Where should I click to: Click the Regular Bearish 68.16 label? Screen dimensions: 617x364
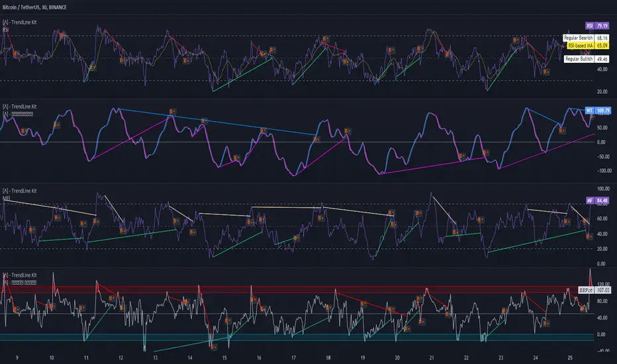coord(585,38)
